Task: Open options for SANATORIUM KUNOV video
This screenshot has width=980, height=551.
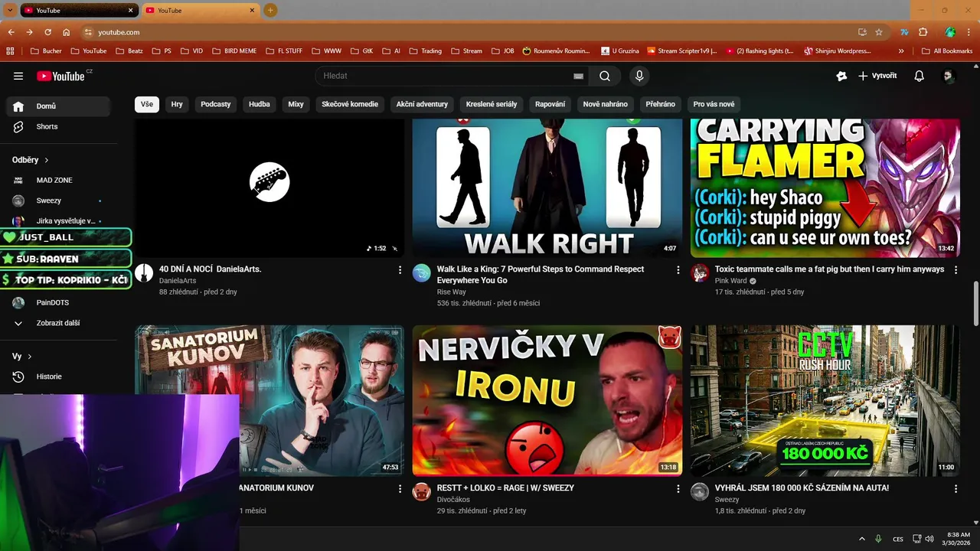Action: (400, 489)
